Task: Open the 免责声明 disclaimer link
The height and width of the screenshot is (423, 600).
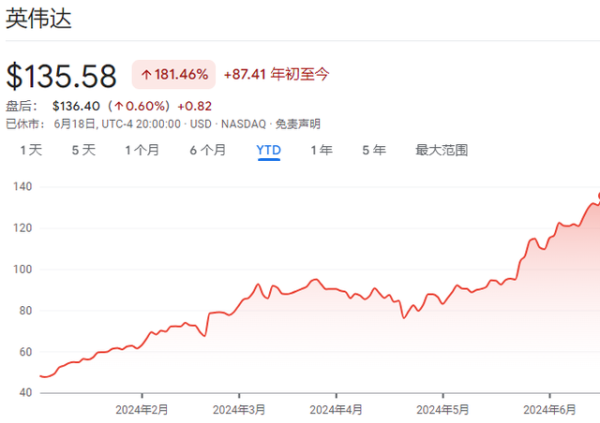Action: 298,124
